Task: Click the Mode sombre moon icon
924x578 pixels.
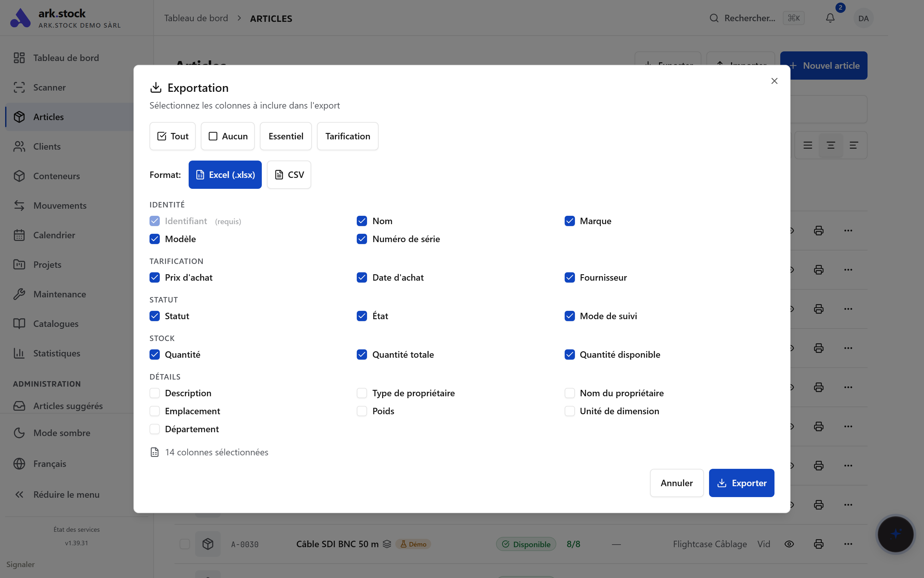Action: click(x=19, y=433)
